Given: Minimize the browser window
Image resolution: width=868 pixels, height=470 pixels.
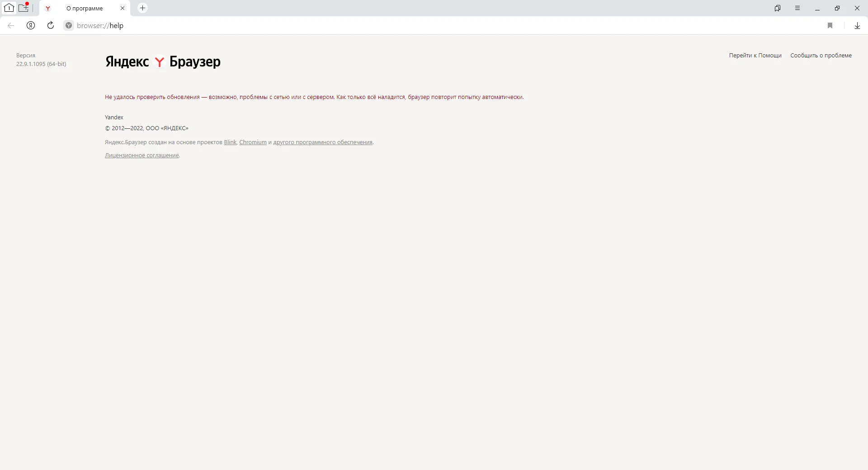Looking at the screenshot, I should click(x=817, y=8).
